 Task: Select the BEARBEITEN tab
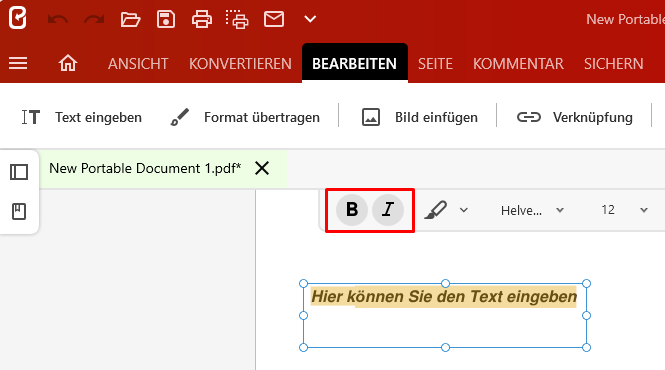click(355, 64)
